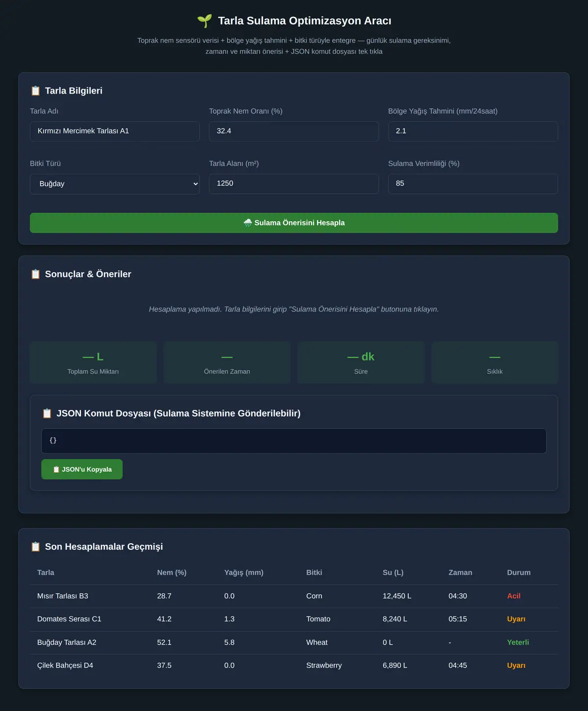
Task: Click the Wheat crop cell
Action: pyautogui.click(x=317, y=642)
